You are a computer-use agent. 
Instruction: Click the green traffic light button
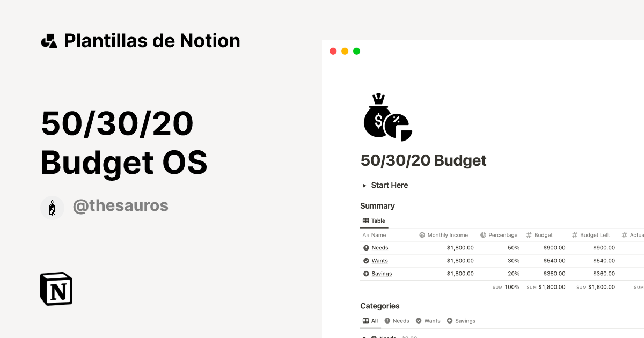click(356, 50)
